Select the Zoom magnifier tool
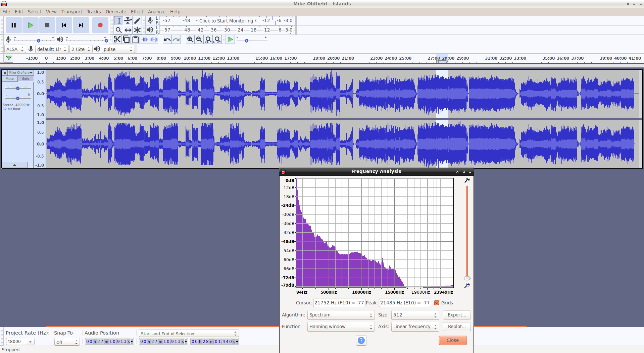The image size is (644, 353). point(119,30)
